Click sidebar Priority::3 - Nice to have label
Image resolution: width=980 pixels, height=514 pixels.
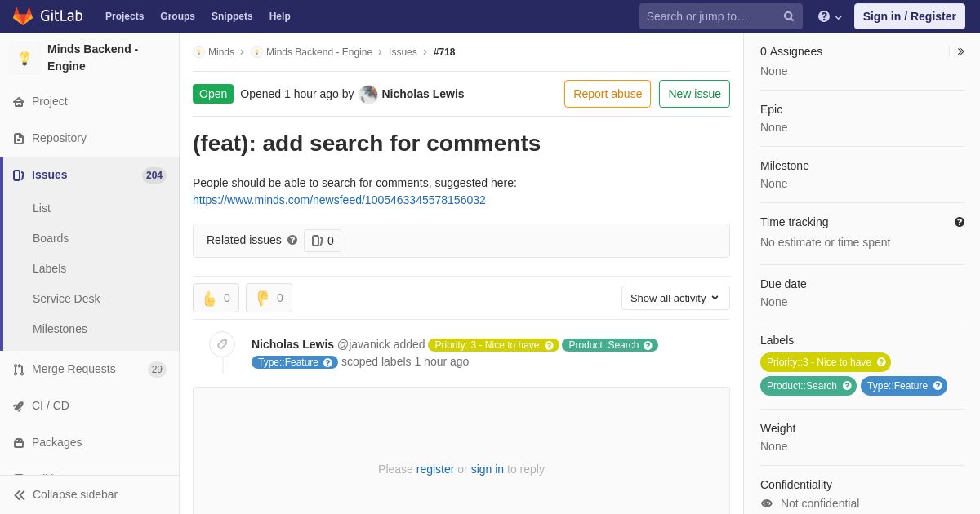click(826, 362)
